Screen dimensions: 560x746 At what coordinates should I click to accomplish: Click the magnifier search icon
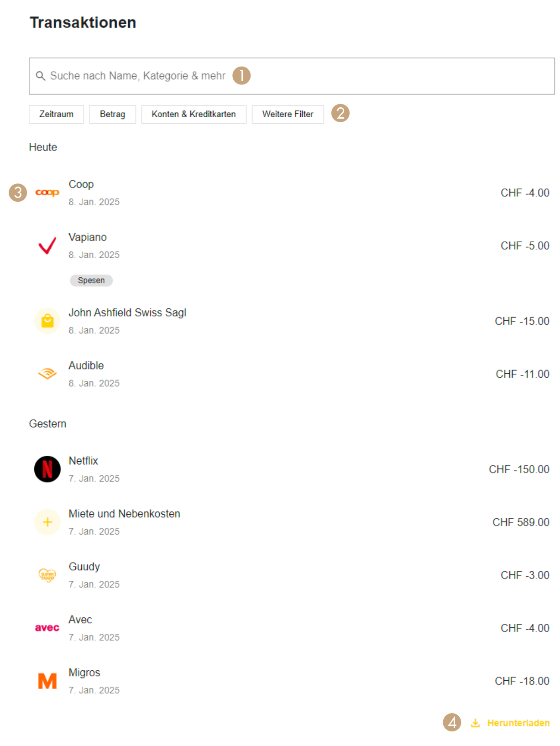point(41,76)
